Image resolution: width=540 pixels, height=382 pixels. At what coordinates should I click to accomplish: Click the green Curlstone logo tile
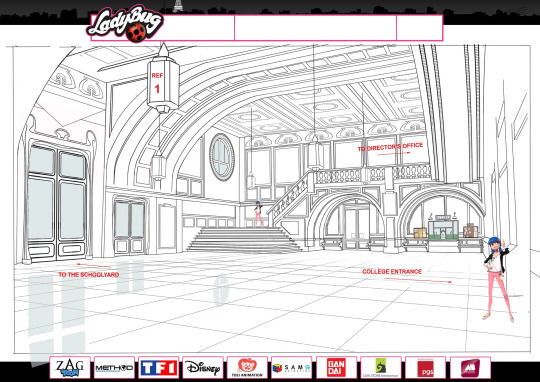pos(381,368)
